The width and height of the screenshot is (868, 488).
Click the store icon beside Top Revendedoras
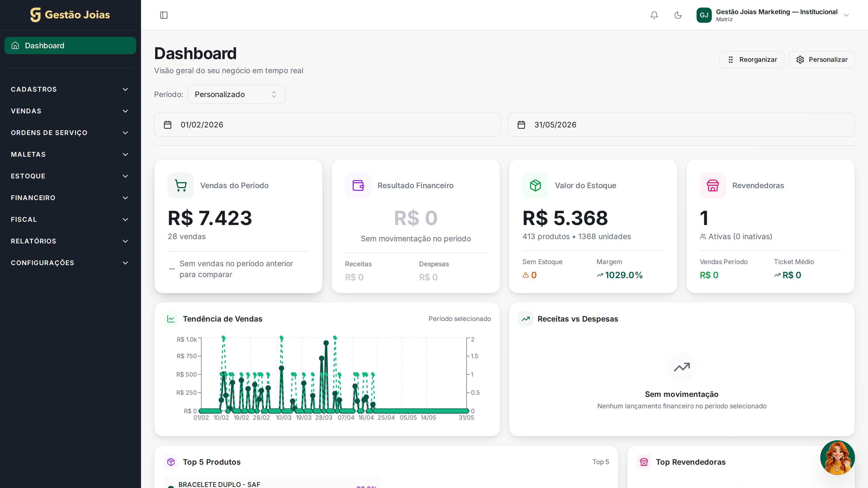pos(644,462)
